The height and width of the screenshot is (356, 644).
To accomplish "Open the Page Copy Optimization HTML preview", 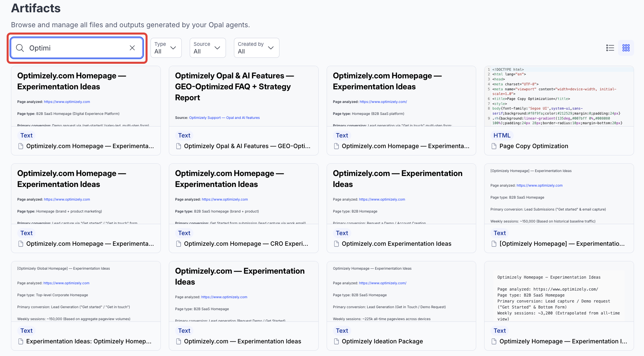I will [559, 96].
